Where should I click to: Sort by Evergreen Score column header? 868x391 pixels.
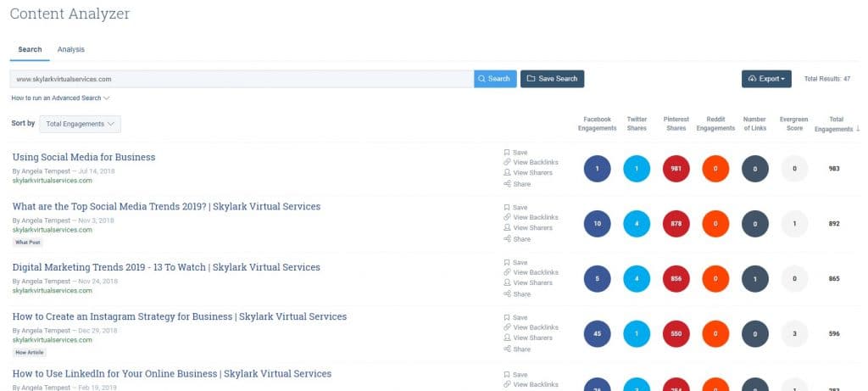(793, 124)
